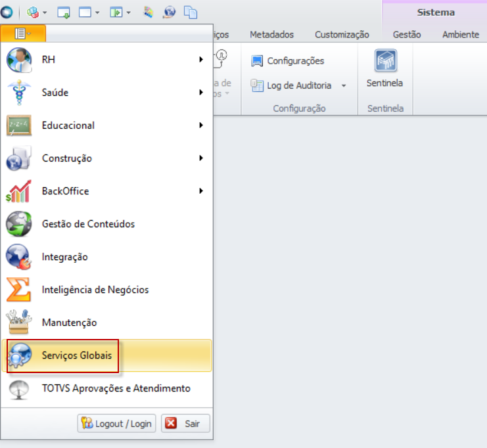
Task: Expand the play window icon dropdown arrow
Action: 129,12
